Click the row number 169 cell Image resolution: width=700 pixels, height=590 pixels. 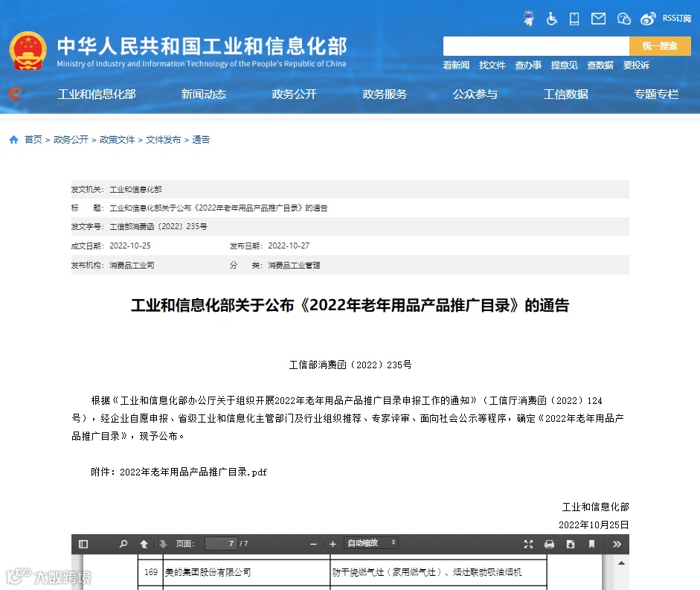151,572
